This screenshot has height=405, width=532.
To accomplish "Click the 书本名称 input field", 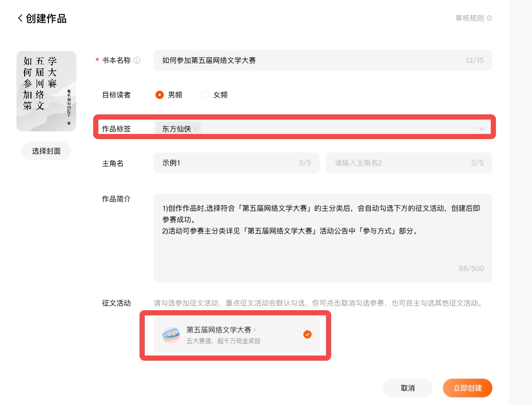I will tap(309, 60).
